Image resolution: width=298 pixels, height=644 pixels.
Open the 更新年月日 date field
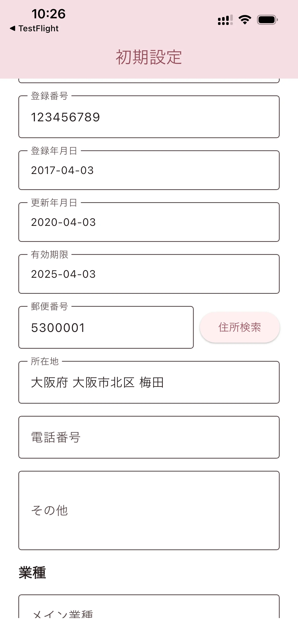coord(149,222)
